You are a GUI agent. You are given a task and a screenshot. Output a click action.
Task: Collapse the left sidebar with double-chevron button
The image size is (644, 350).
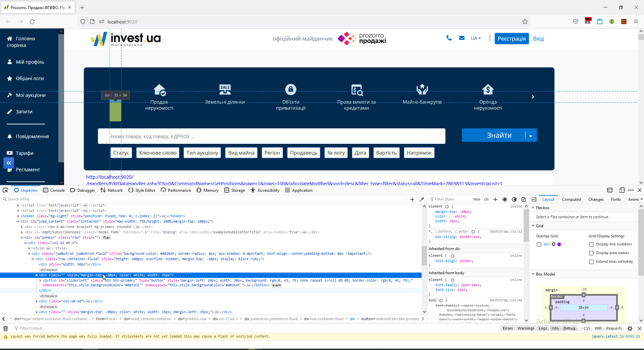[9, 163]
